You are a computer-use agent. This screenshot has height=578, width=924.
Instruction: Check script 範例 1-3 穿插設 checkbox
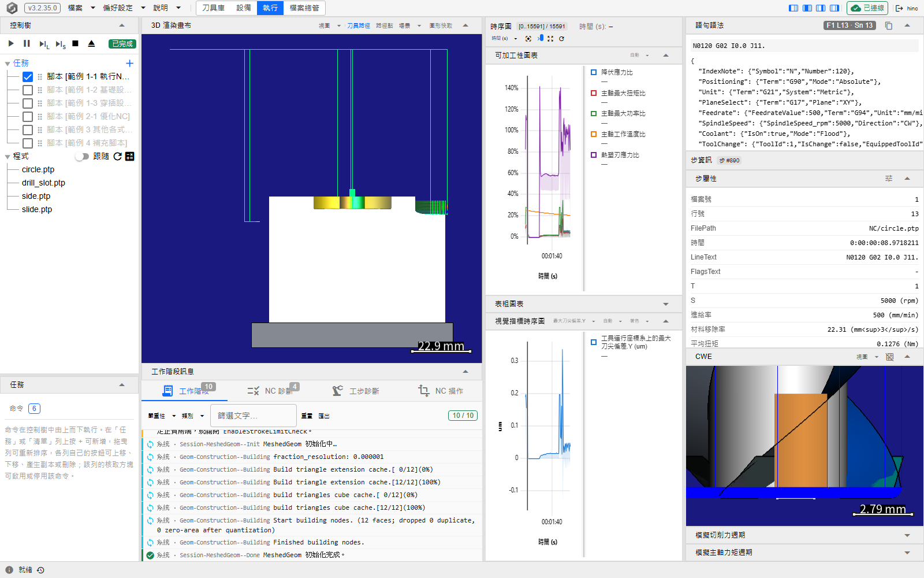28,103
